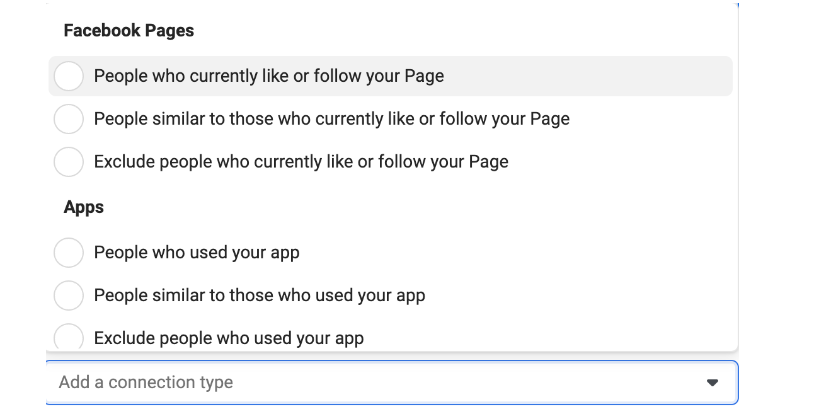
Task: Click the highlighted gray row under Facebook Pages
Action: tap(390, 76)
